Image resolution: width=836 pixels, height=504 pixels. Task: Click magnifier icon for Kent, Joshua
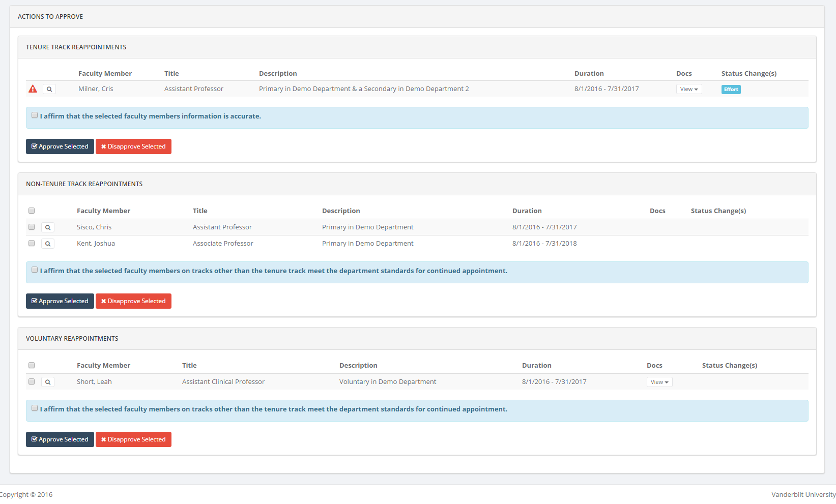pos(48,244)
